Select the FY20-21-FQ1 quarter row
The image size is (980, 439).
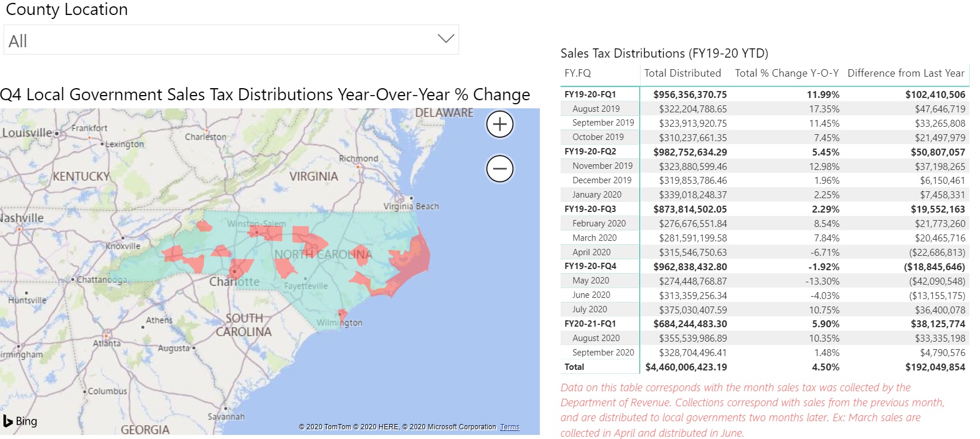click(590, 324)
